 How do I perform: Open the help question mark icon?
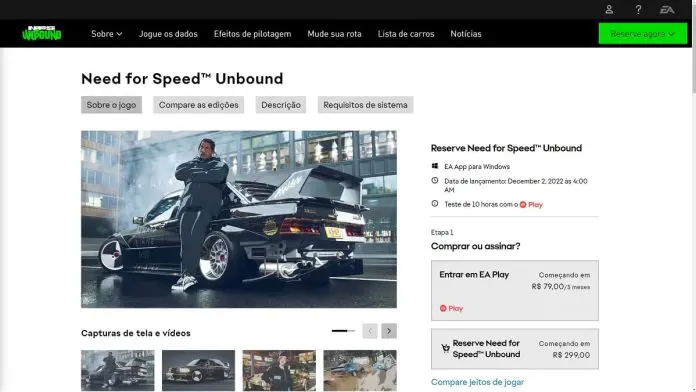coord(638,9)
